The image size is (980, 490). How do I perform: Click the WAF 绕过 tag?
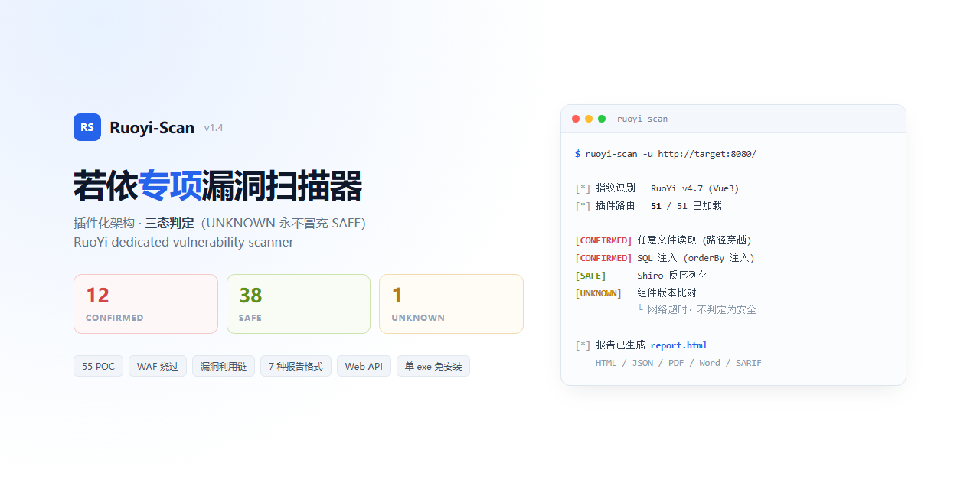click(158, 366)
